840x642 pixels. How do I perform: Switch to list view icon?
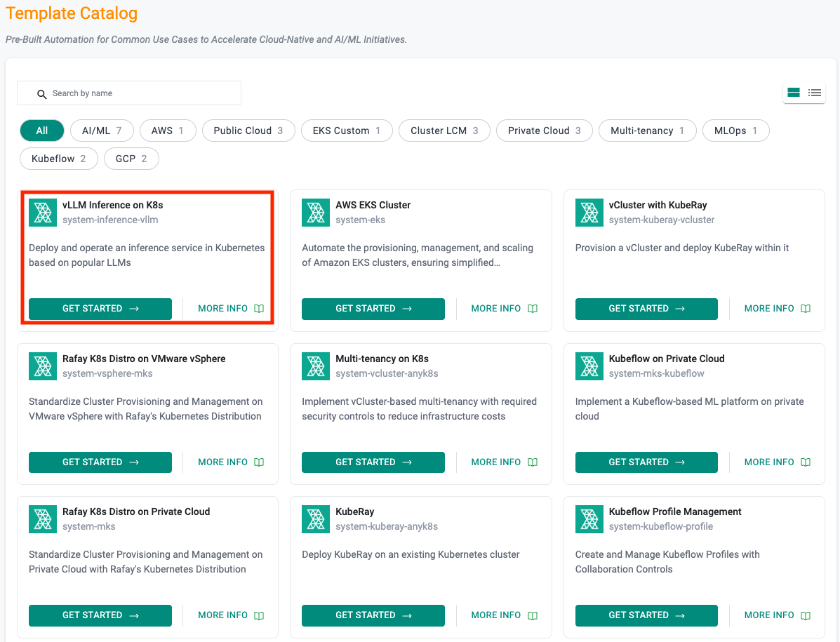[814, 93]
